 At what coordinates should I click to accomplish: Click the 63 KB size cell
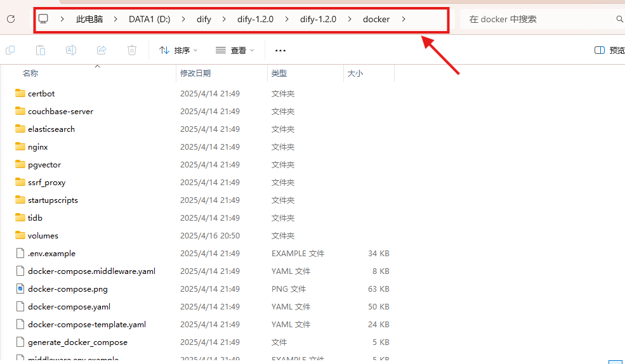[x=379, y=289]
